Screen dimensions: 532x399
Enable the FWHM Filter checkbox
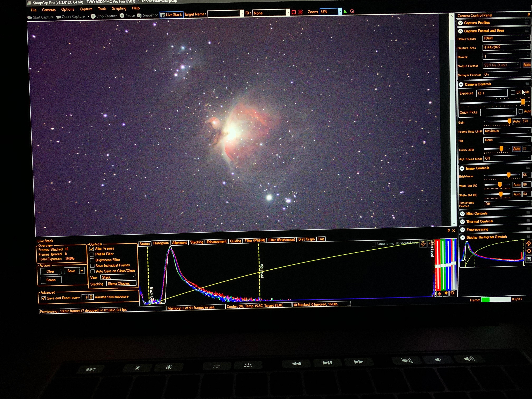pyautogui.click(x=92, y=255)
